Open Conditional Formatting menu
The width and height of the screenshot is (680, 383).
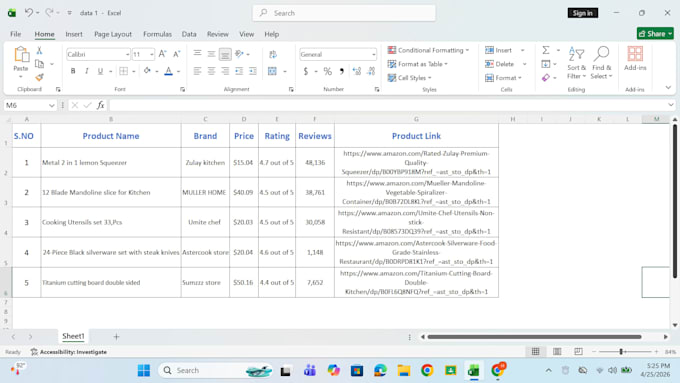pyautogui.click(x=428, y=50)
